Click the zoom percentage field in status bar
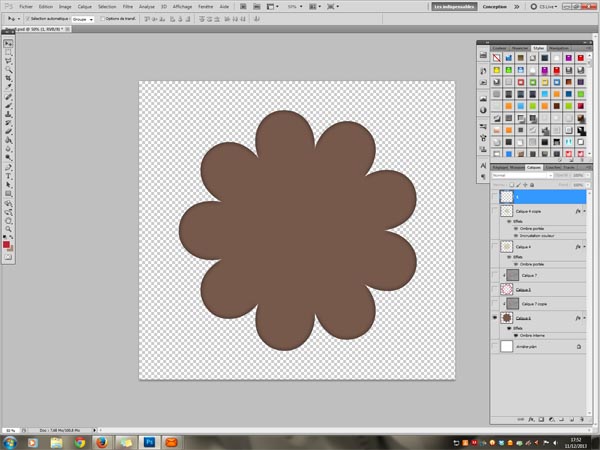The width and height of the screenshot is (600, 450). tap(10, 430)
